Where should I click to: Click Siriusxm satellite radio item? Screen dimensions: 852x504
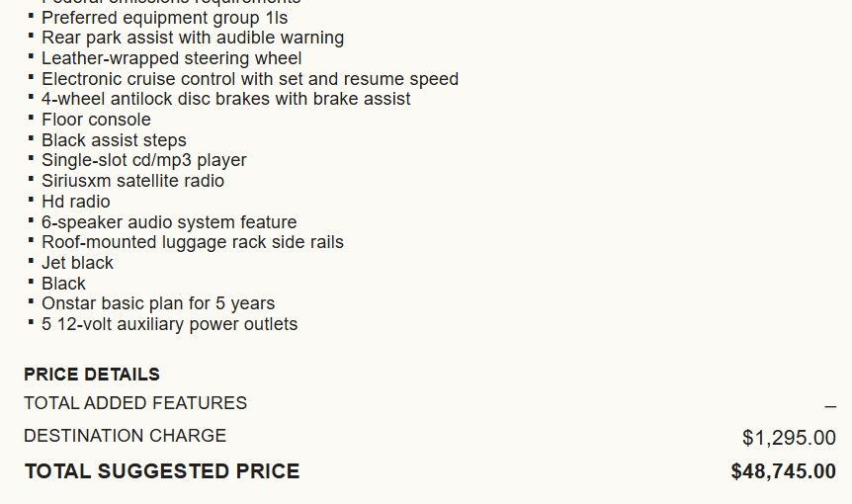pos(133,181)
